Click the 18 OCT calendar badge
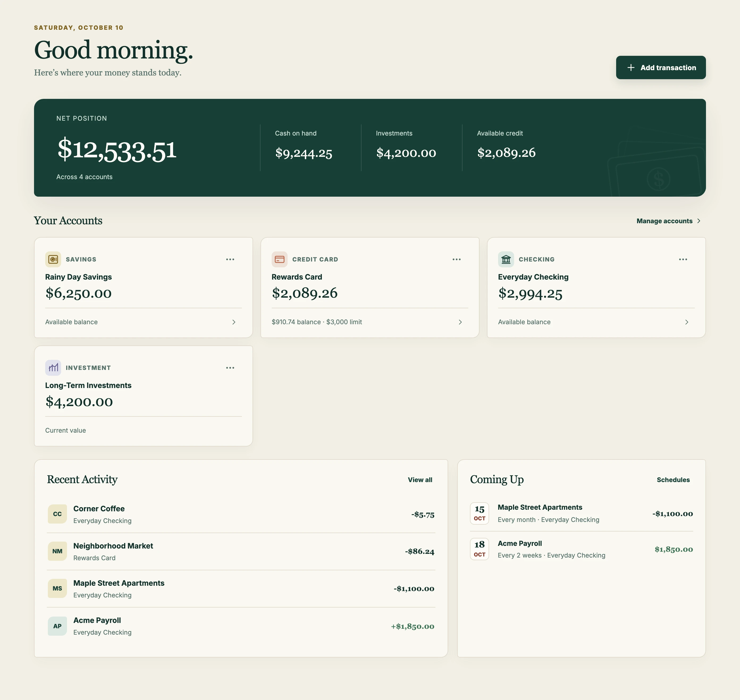This screenshot has width=740, height=700. pyautogui.click(x=480, y=549)
